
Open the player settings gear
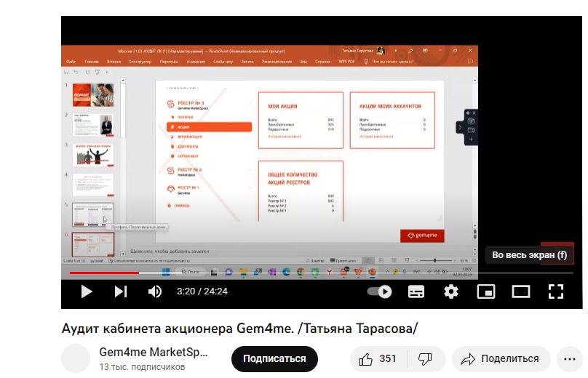pos(450,291)
